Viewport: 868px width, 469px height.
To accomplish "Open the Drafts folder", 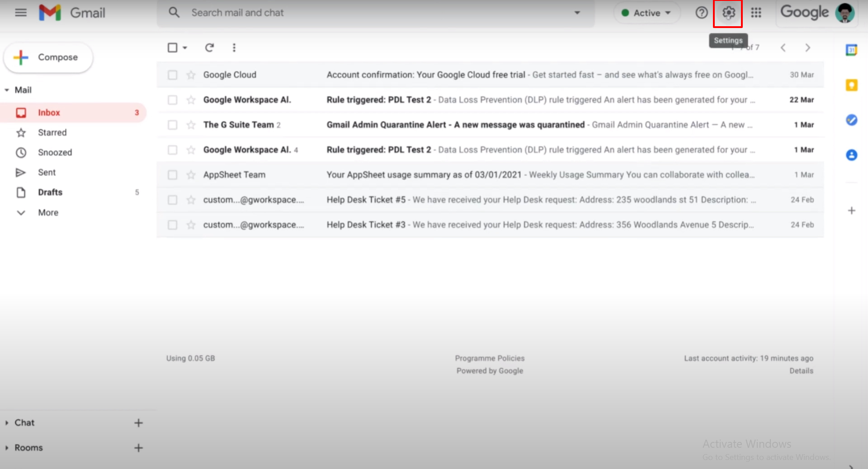I will tap(50, 192).
